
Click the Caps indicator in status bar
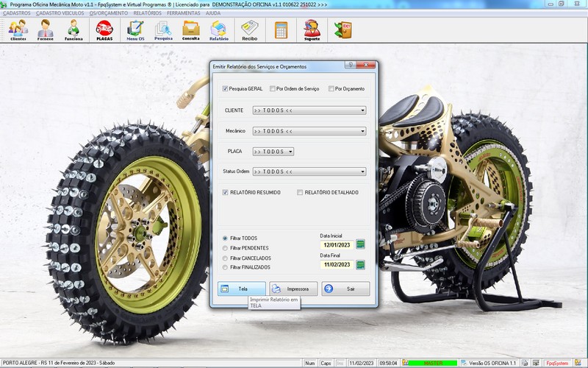pyautogui.click(x=326, y=363)
